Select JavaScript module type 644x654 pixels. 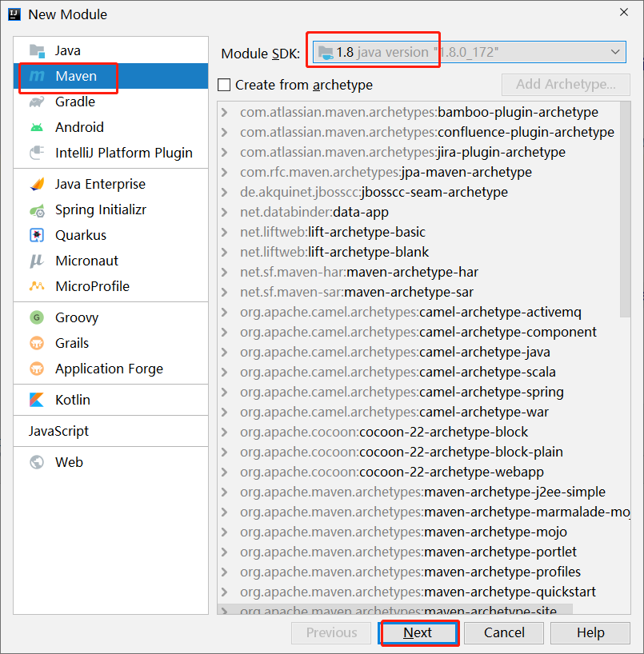[x=110, y=431]
